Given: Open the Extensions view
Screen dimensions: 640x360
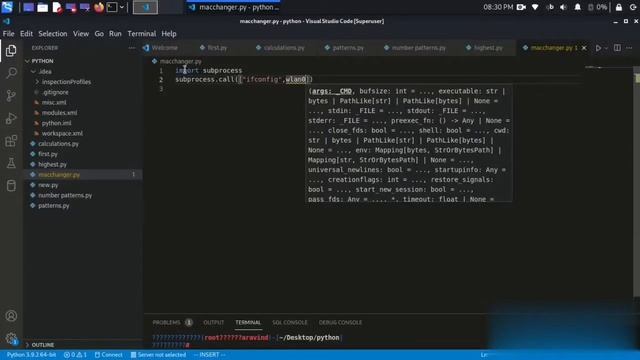Looking at the screenshot, I should (x=11, y=141).
